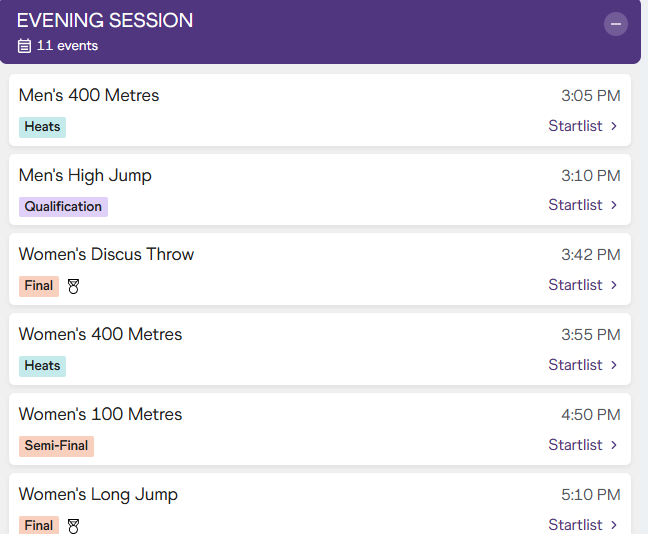Collapse the Evening Session section
The height and width of the screenshot is (534, 648).
click(x=616, y=24)
